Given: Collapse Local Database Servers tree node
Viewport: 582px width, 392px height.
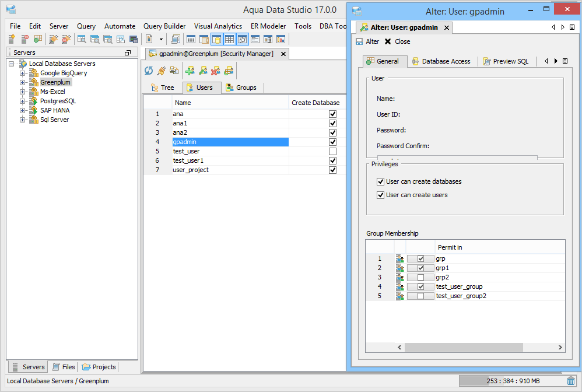Looking at the screenshot, I should [12, 64].
